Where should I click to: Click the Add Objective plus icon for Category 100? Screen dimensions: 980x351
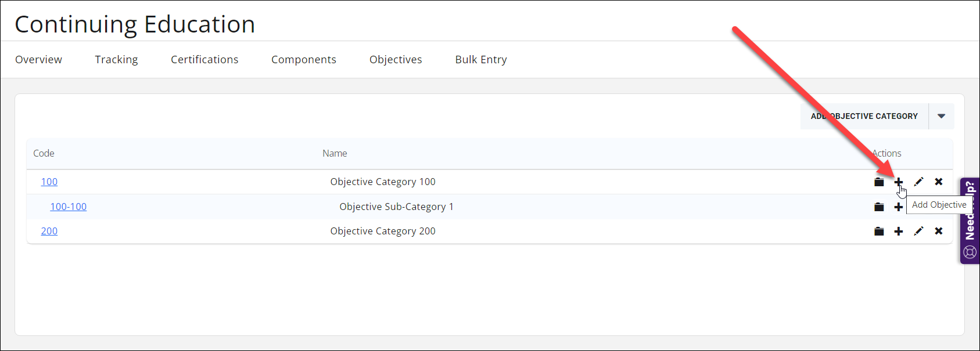coord(899,182)
